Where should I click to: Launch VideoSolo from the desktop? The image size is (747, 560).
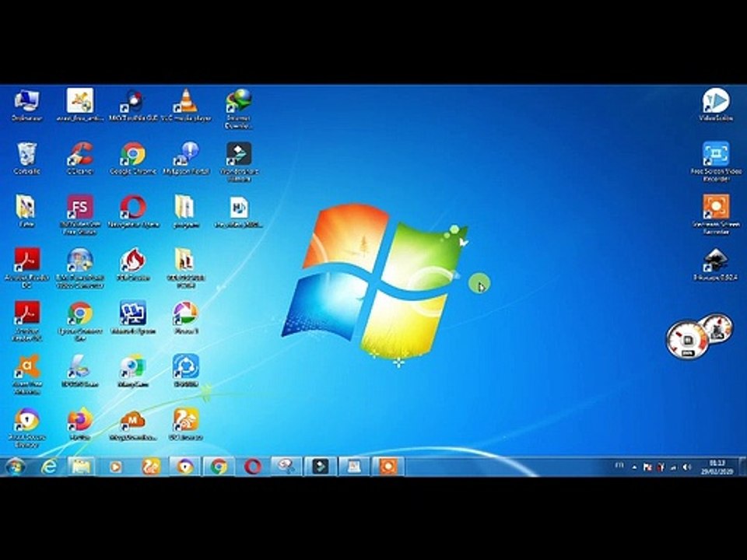tap(716, 105)
